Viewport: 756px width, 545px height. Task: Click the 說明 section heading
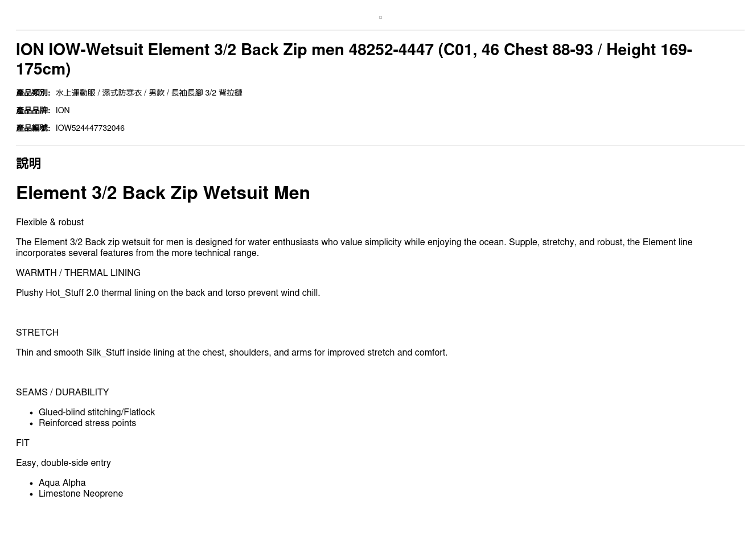point(28,164)
